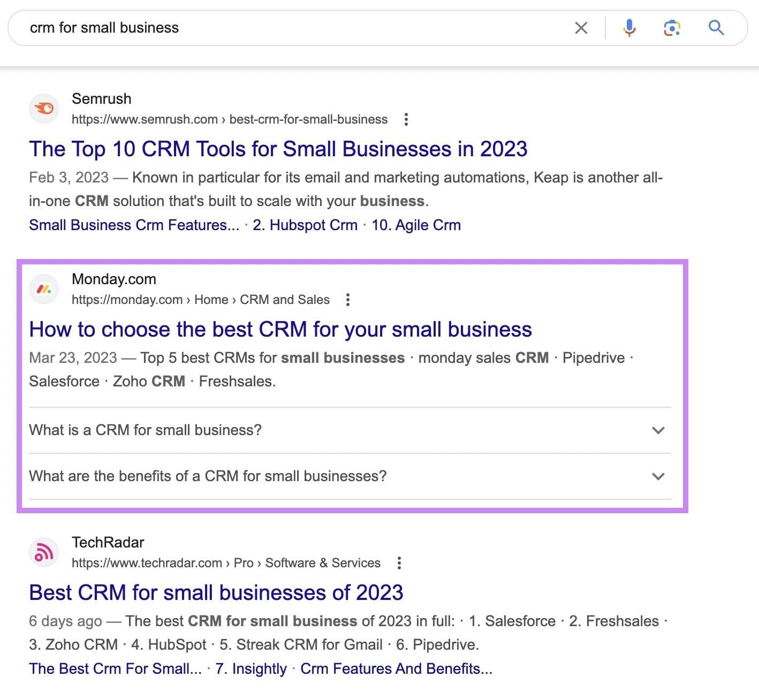Open 'The Top 10 CRM Tools for Small Businesses in 2023'
The width and height of the screenshot is (759, 700).
278,149
